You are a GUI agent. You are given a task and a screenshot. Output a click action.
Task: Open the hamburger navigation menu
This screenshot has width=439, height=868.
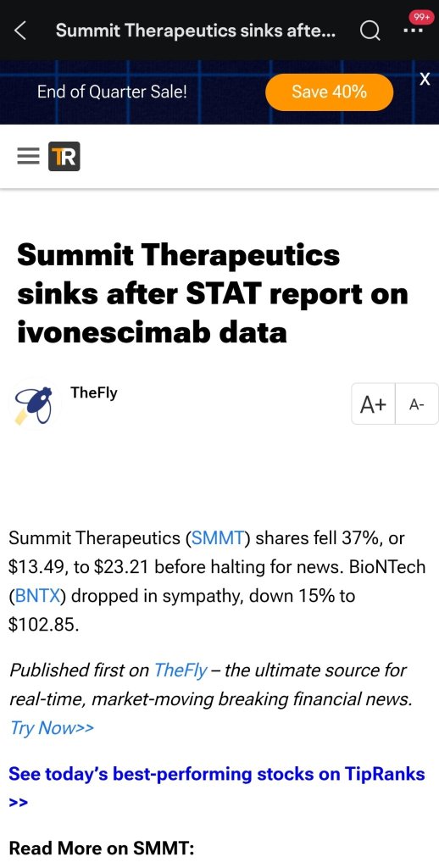tap(28, 157)
